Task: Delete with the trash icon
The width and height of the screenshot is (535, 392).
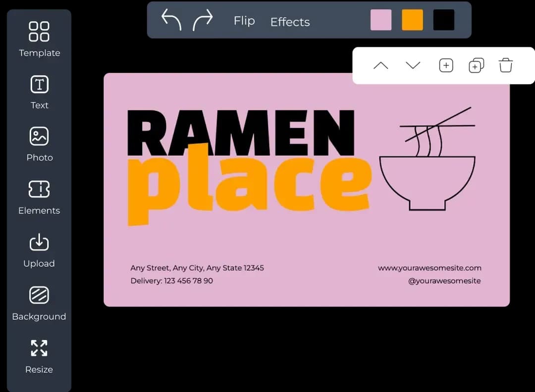Action: click(506, 65)
